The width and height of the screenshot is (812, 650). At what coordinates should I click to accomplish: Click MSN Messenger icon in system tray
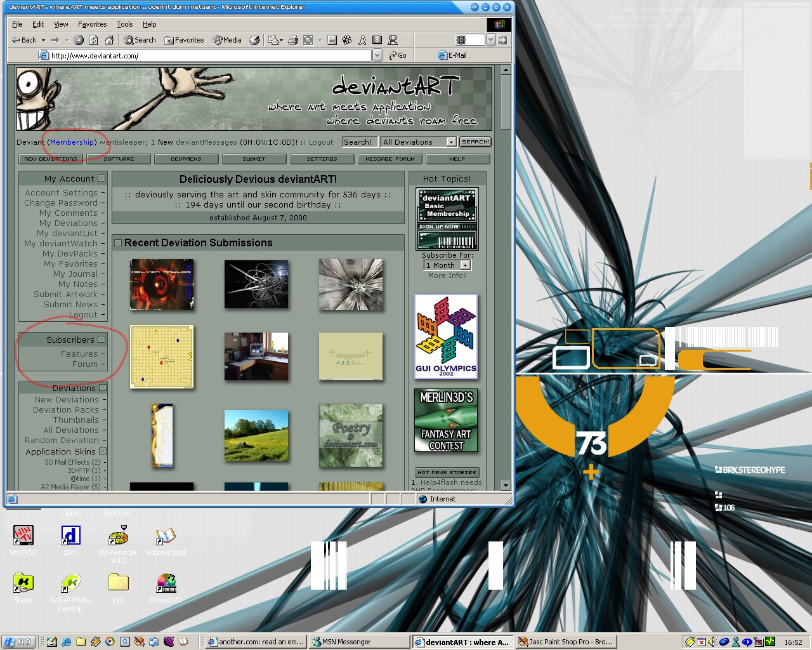click(735, 642)
